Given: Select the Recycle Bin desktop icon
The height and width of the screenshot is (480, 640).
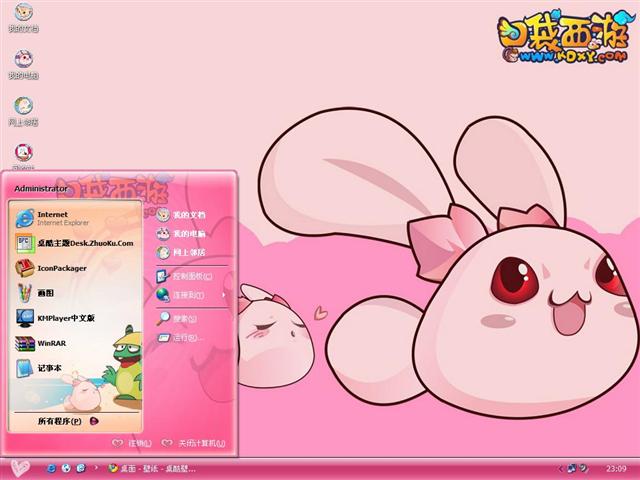Looking at the screenshot, I should [24, 157].
